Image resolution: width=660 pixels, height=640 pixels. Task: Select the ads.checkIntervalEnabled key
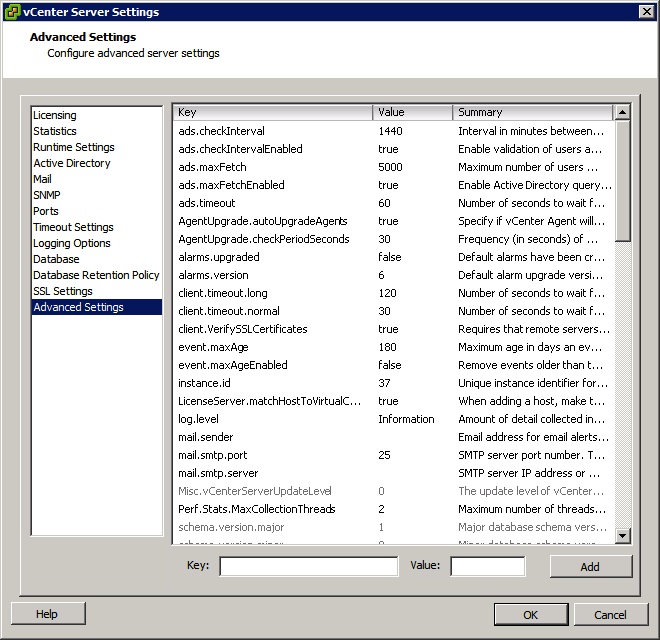point(240,149)
